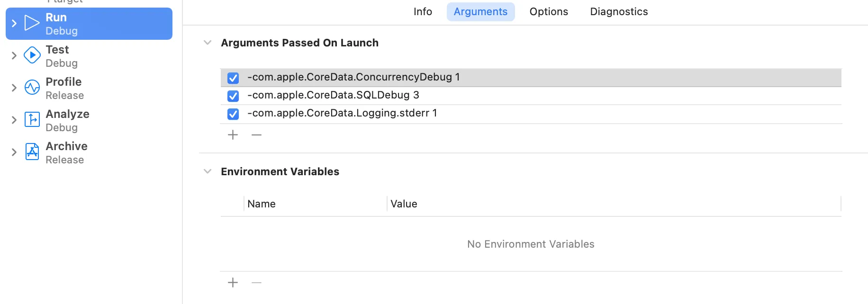Add a new environment variable
The height and width of the screenshot is (304, 868).
(x=233, y=283)
